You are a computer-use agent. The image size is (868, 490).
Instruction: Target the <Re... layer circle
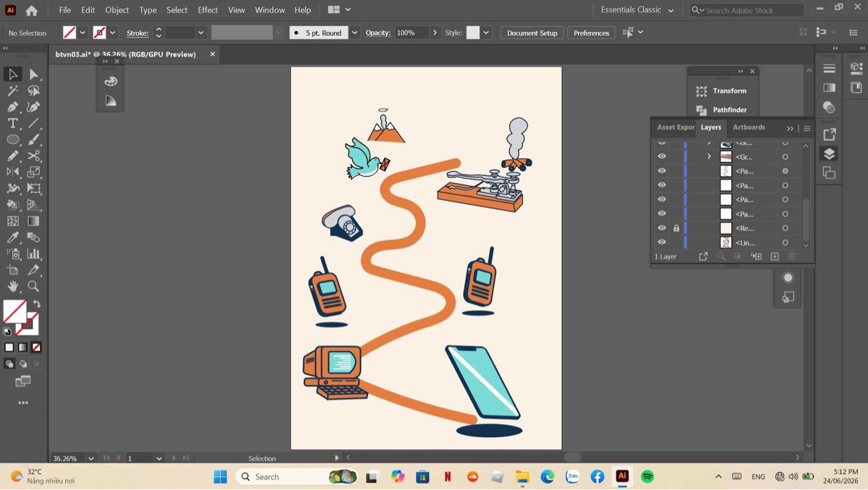785,228
